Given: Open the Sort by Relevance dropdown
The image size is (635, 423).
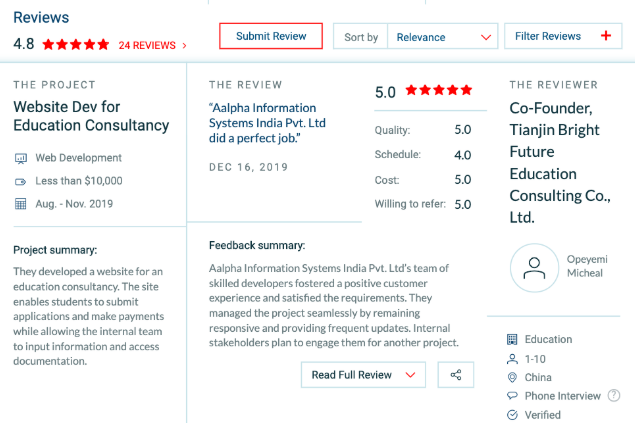Looking at the screenshot, I should coord(443,37).
